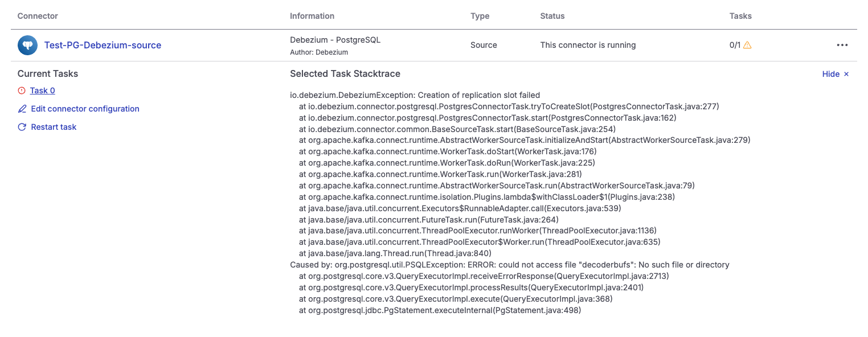The width and height of the screenshot is (868, 337).
Task: Open the Test-PG-Debezium-source connector
Action: click(103, 45)
